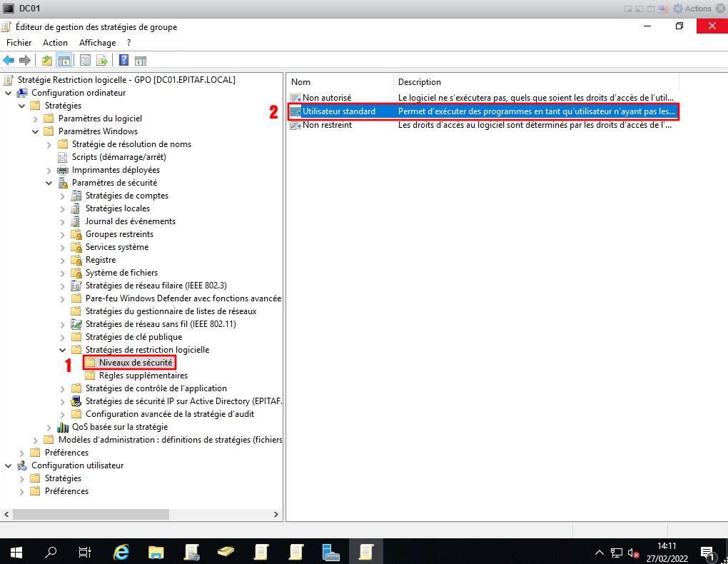
Task: Select the Non restreint security level
Action: (x=326, y=125)
